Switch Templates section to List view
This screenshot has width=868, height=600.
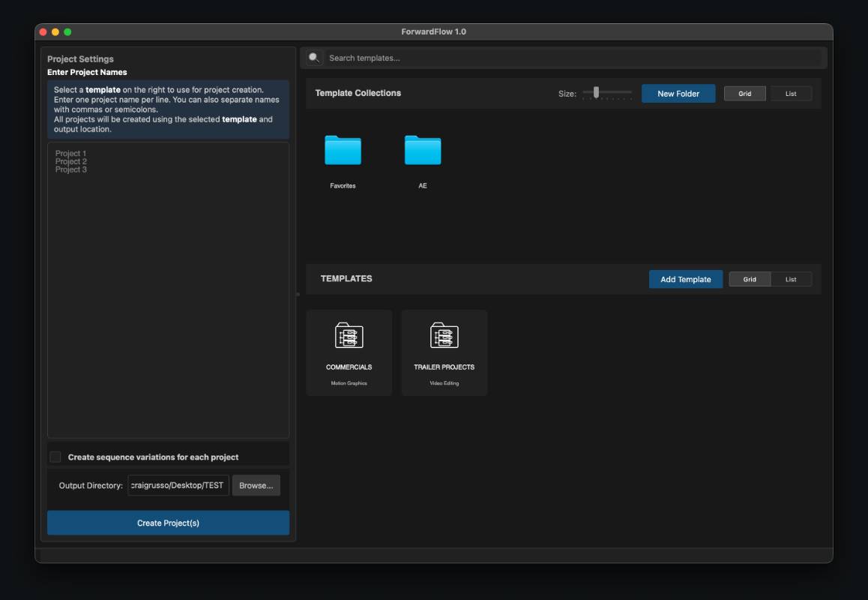(791, 279)
